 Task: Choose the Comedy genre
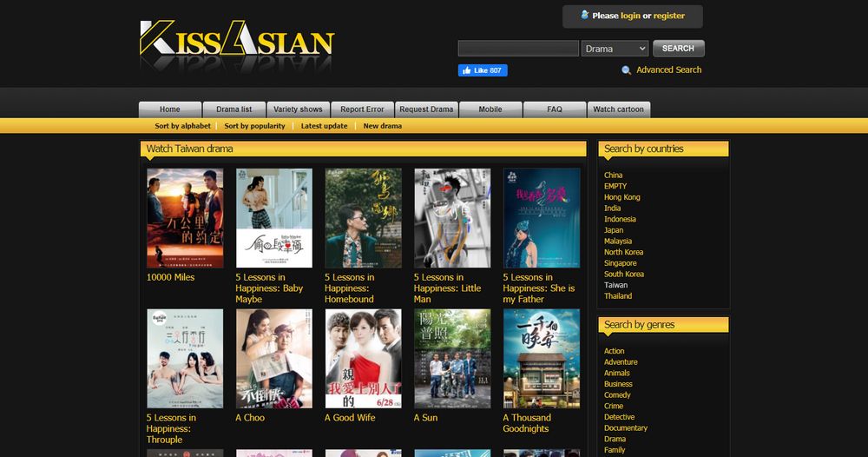617,395
